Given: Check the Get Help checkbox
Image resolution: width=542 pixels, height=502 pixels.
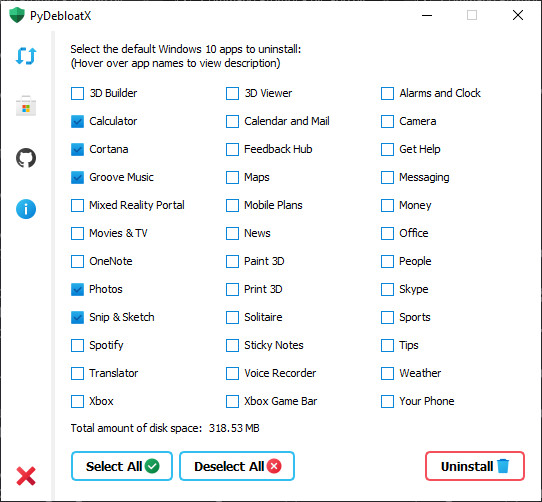Looking at the screenshot, I should coord(387,149).
